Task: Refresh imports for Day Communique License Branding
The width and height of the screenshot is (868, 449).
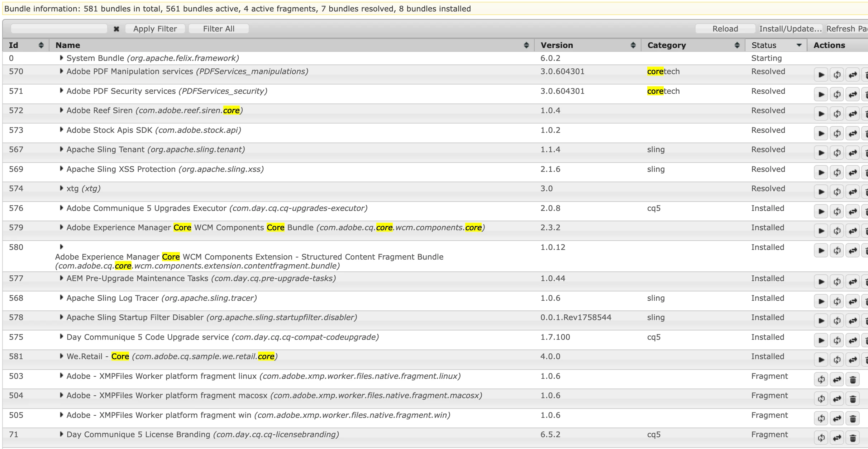Action: [821, 438]
